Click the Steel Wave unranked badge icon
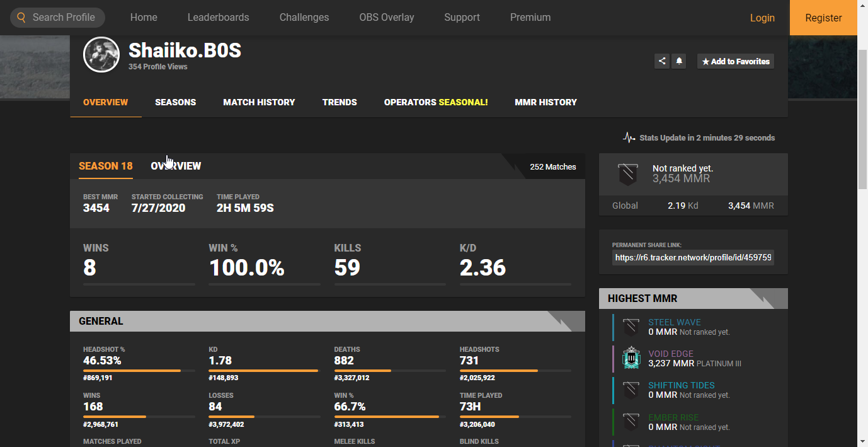 [631, 327]
